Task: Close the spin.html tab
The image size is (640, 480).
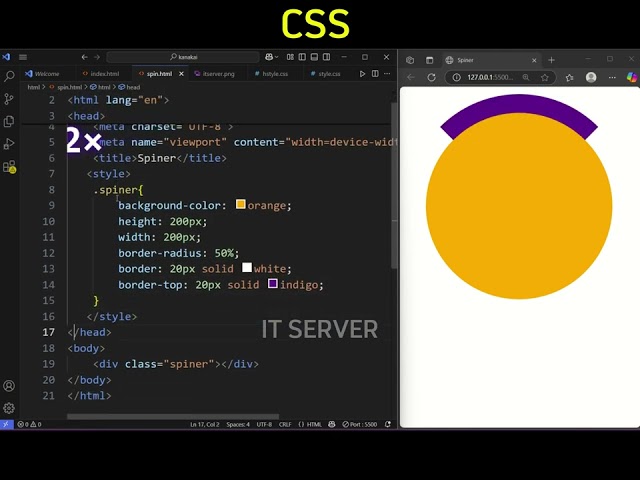Action: pyautogui.click(x=181, y=74)
